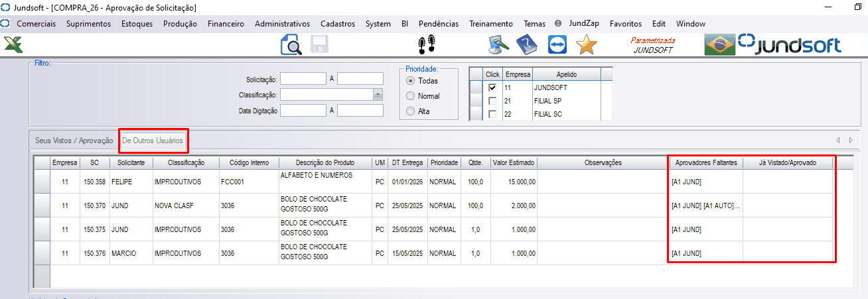This screenshot has height=299, width=868.
Task: Expand the Classificação dropdown
Action: (x=378, y=95)
